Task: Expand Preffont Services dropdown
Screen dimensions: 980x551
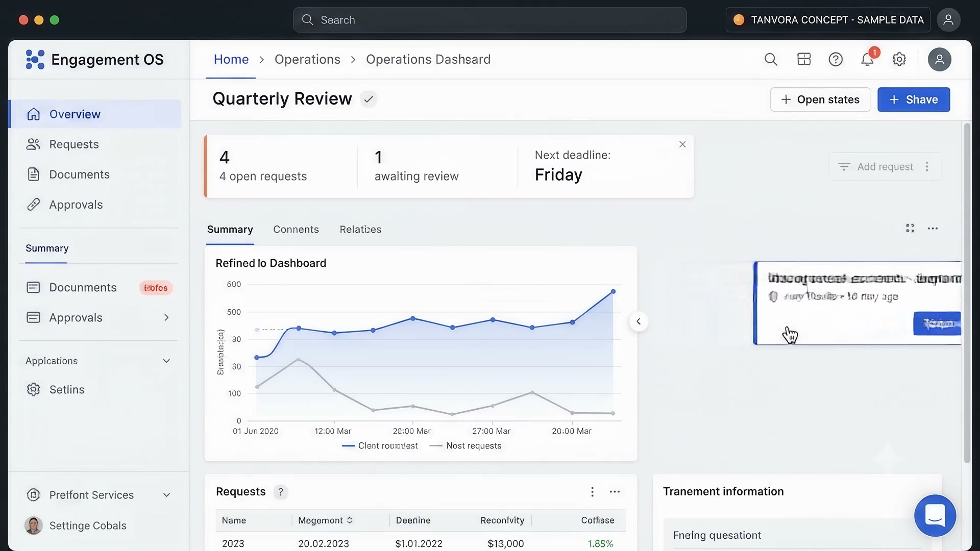Action: coord(166,495)
